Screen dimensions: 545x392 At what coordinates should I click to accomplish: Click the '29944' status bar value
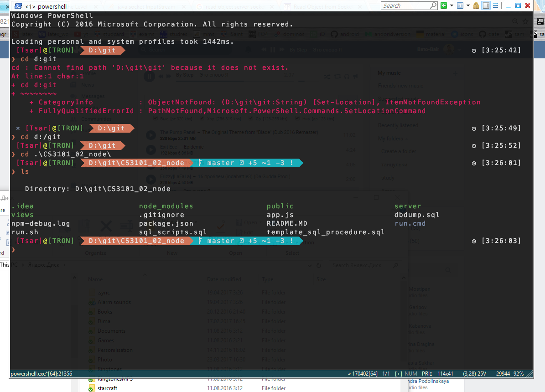click(503, 374)
